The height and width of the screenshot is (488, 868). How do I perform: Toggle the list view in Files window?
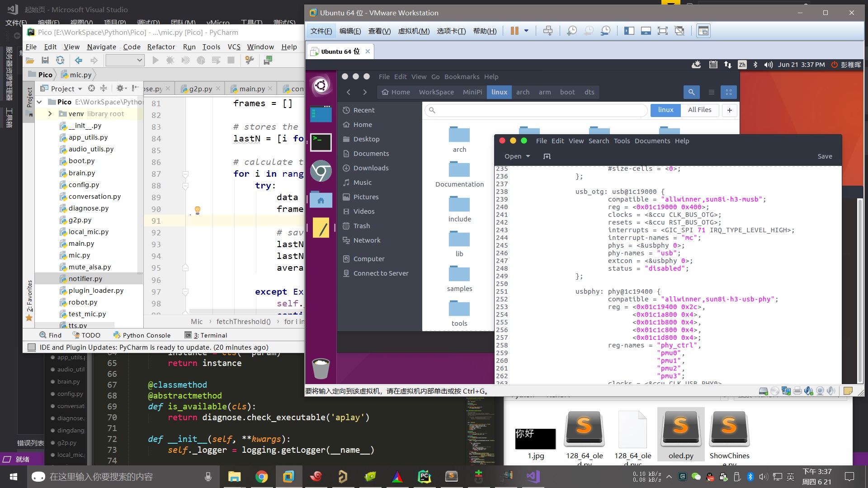(711, 92)
